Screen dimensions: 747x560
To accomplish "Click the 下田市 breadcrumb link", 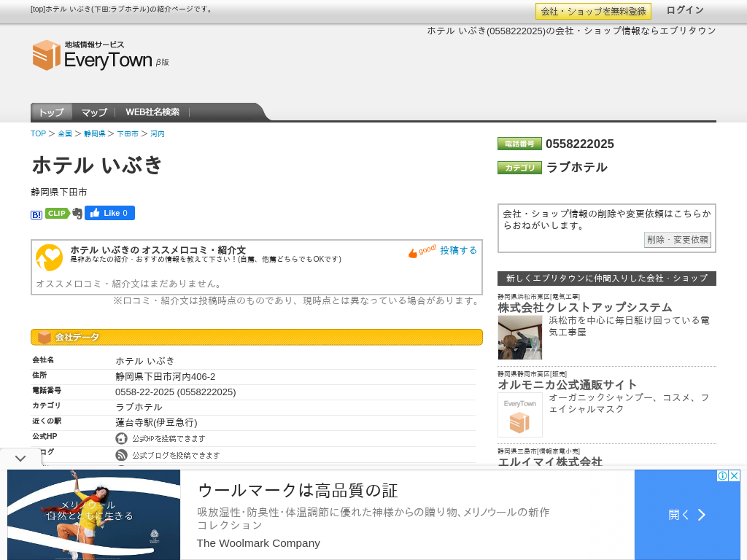I will click(x=127, y=134).
